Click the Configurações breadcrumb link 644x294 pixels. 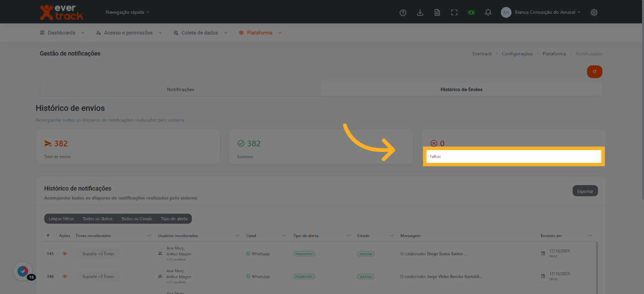pos(517,53)
